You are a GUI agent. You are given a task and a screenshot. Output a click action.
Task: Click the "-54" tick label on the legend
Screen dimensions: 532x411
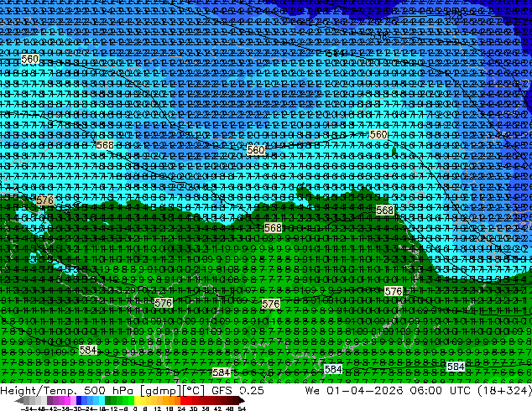point(27,409)
